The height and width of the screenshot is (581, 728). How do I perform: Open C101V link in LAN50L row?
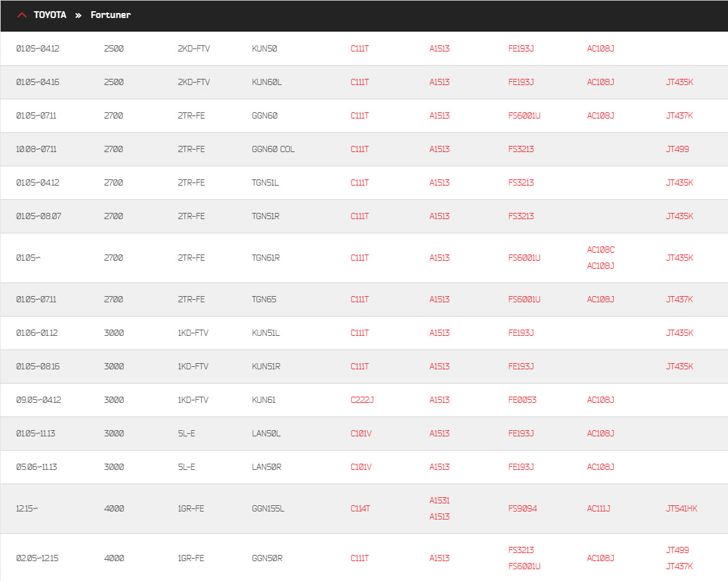(x=361, y=433)
